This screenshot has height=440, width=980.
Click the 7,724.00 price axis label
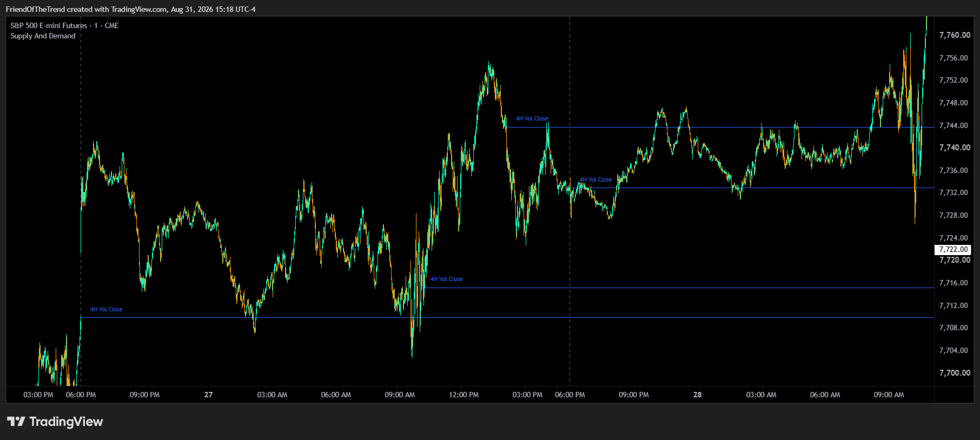coord(953,238)
